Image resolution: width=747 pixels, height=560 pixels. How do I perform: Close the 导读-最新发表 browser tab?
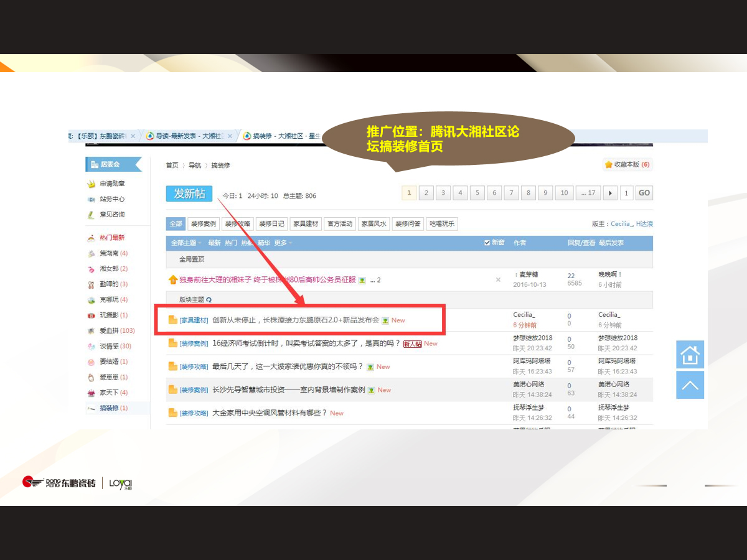click(230, 136)
